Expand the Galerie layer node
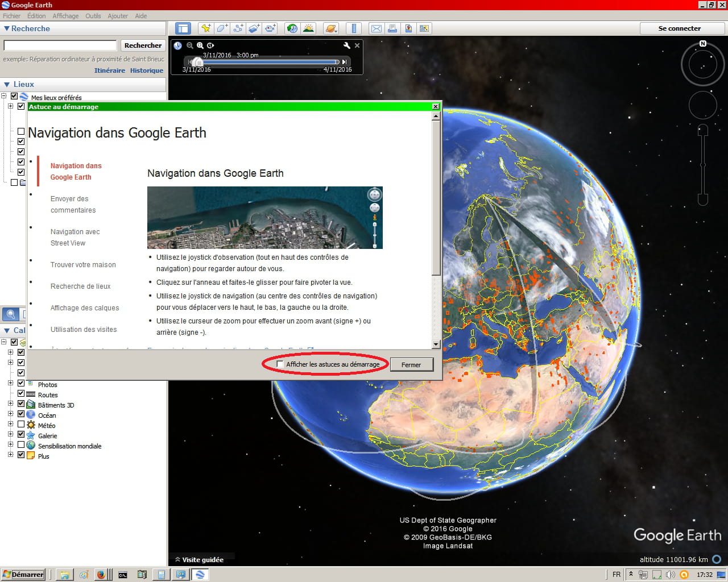This screenshot has height=582, width=728. (x=10, y=435)
